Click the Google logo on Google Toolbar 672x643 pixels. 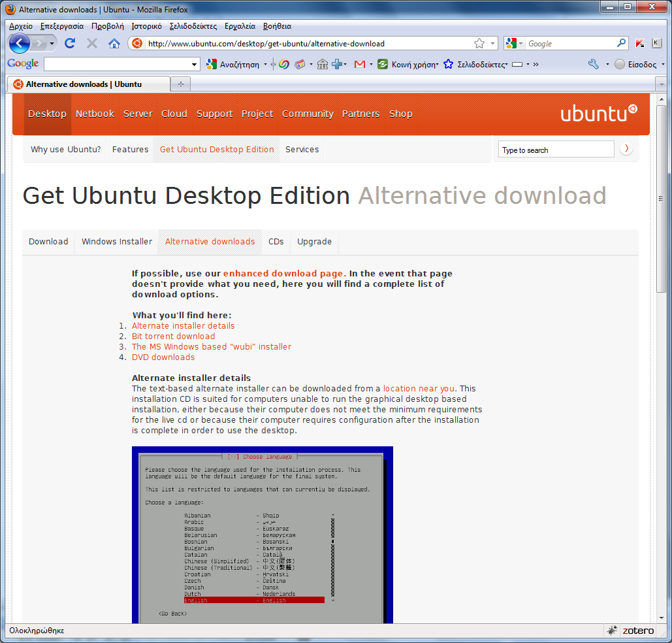point(23,63)
